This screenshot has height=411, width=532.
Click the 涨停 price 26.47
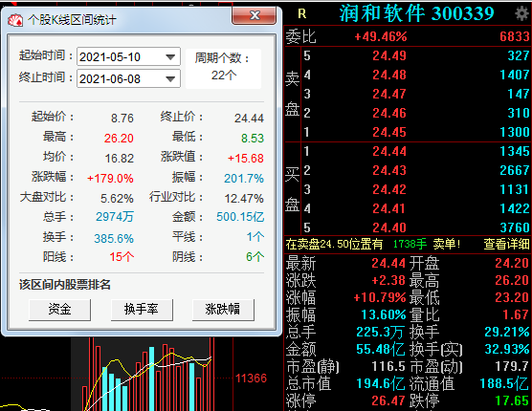388,400
